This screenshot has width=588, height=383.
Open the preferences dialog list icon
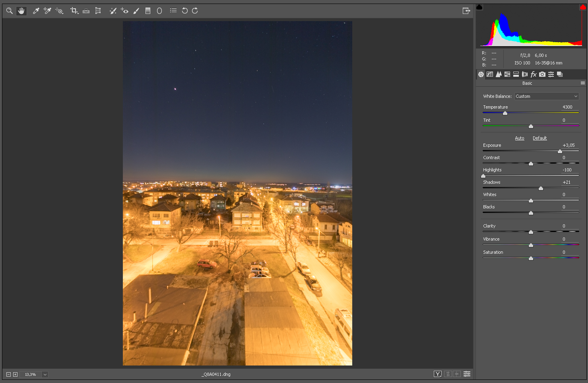[x=173, y=11]
